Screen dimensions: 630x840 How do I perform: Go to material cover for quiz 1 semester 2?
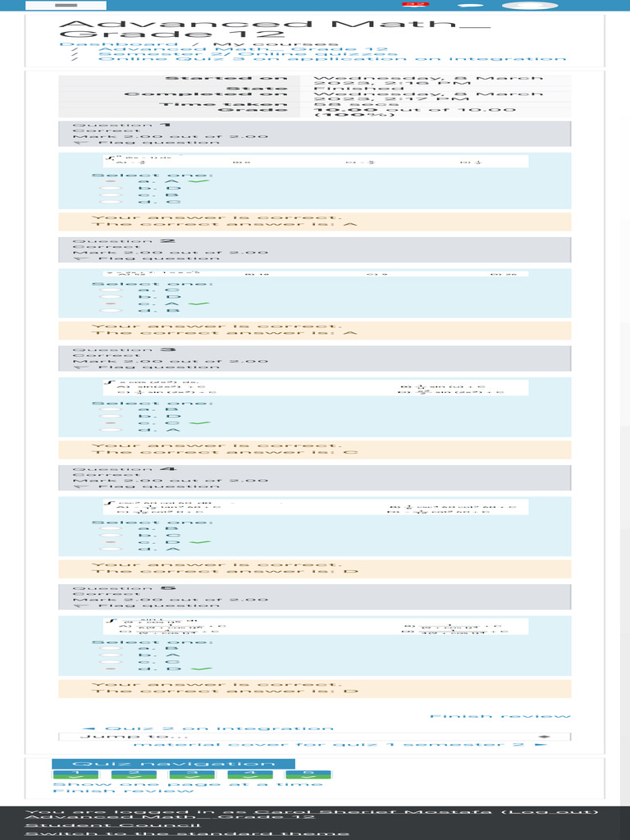pyautogui.click(x=340, y=745)
